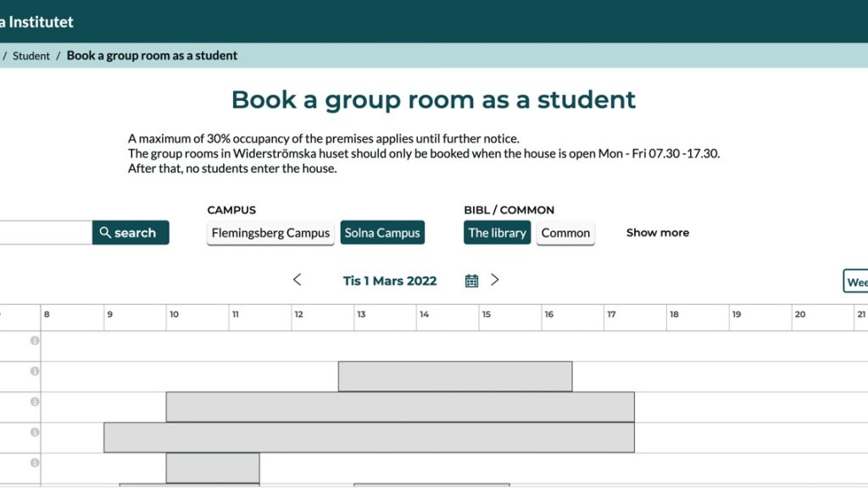Go to next day with right arrow

495,280
